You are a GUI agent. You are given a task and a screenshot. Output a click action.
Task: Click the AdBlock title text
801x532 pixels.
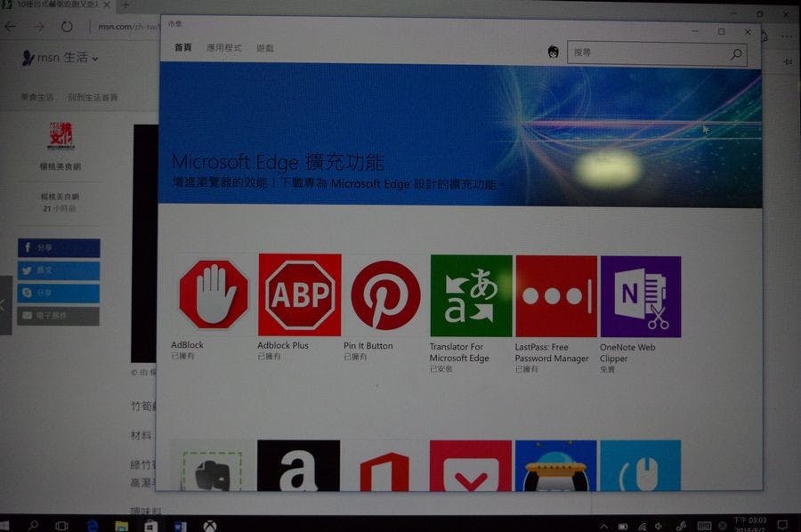187,344
